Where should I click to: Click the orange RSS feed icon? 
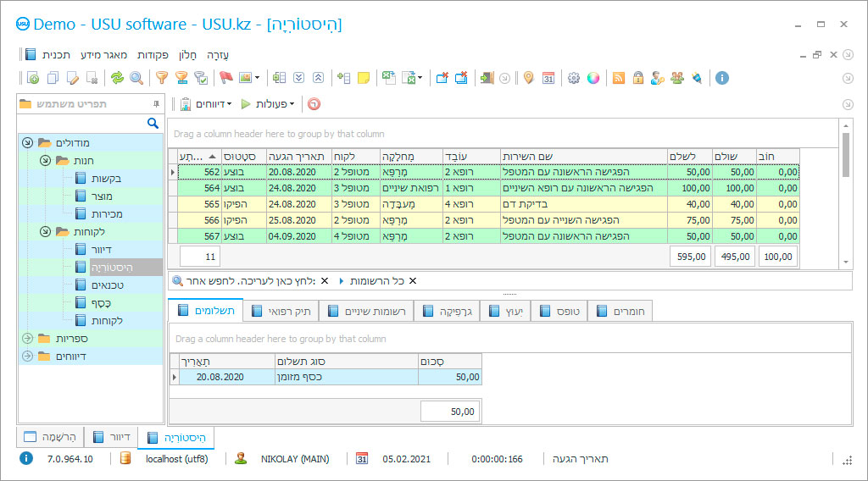(x=619, y=78)
